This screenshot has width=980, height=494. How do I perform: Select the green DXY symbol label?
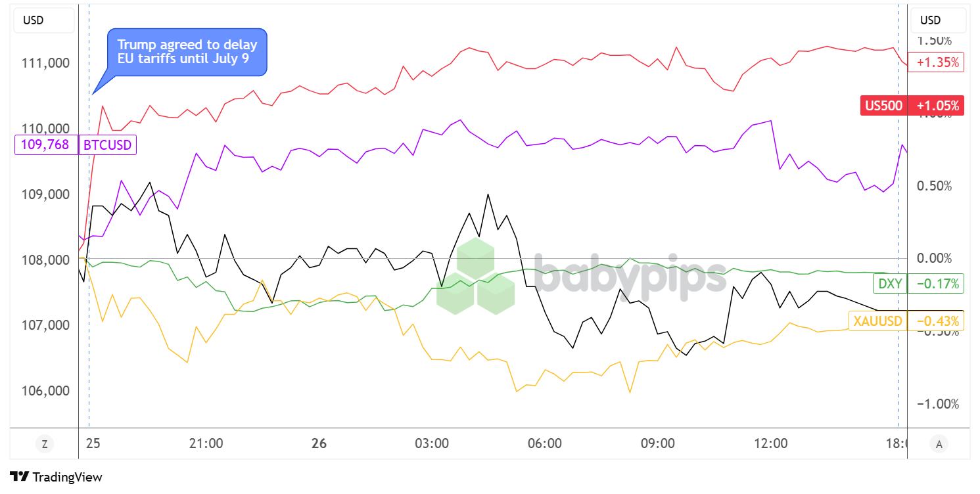(889, 284)
